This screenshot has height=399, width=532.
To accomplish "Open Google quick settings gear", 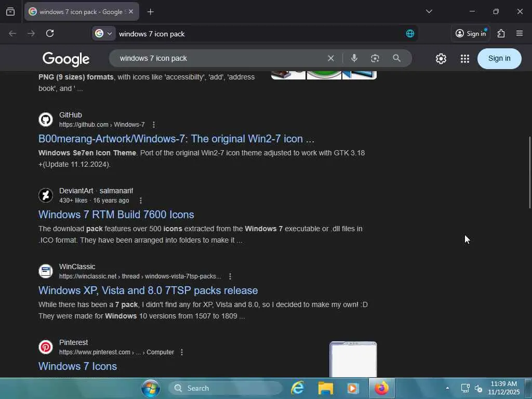I will [441, 59].
